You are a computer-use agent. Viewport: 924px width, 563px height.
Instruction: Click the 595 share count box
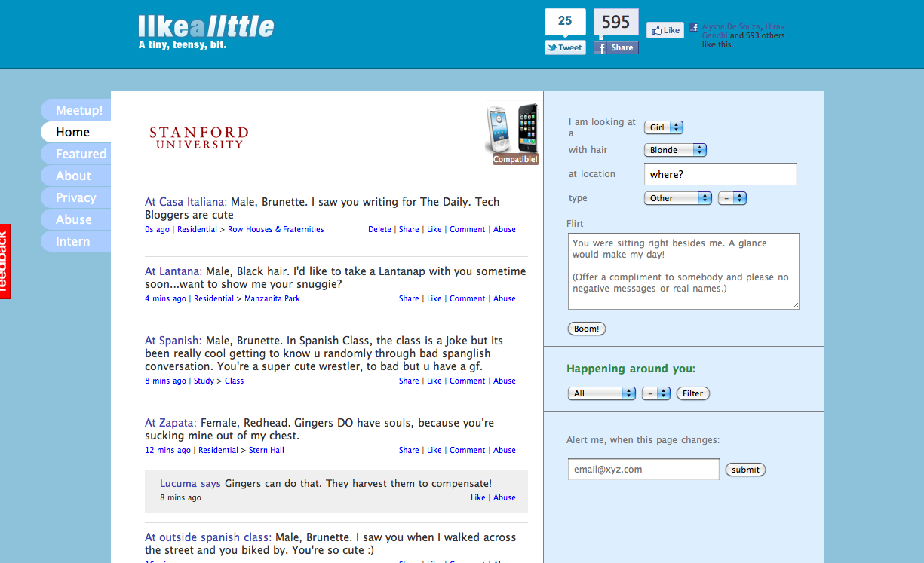(616, 22)
